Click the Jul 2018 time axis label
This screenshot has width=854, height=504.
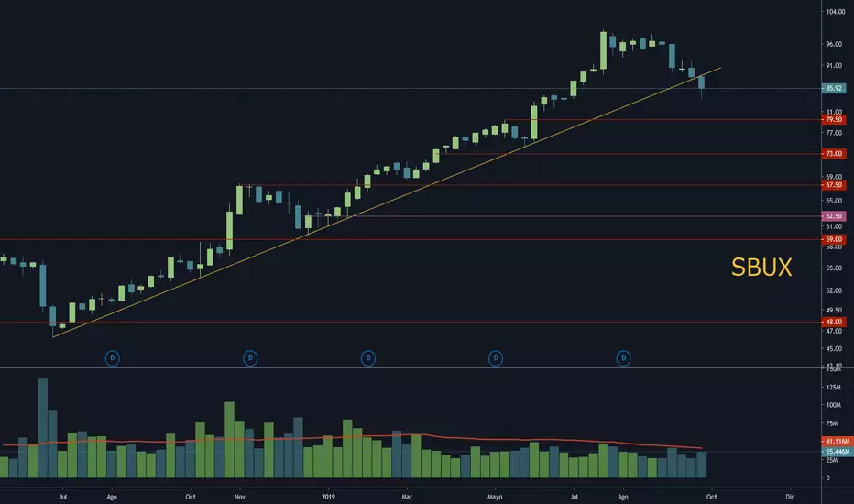(x=62, y=497)
